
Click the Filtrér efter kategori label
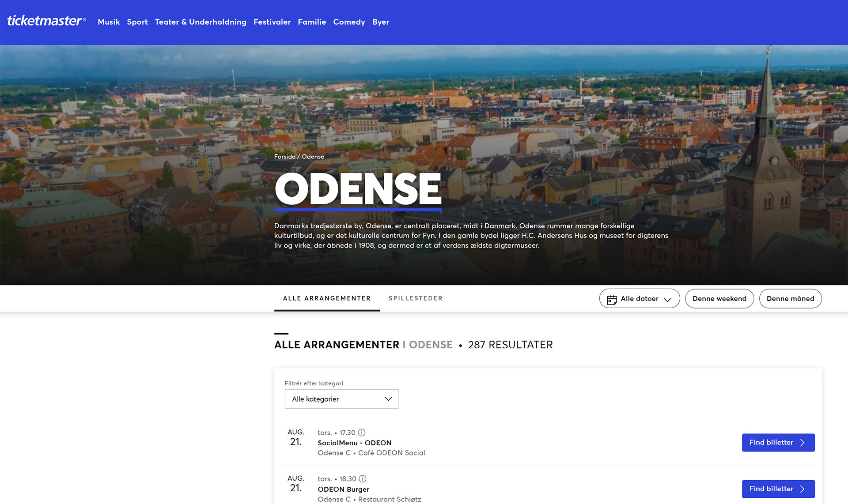coord(314,383)
